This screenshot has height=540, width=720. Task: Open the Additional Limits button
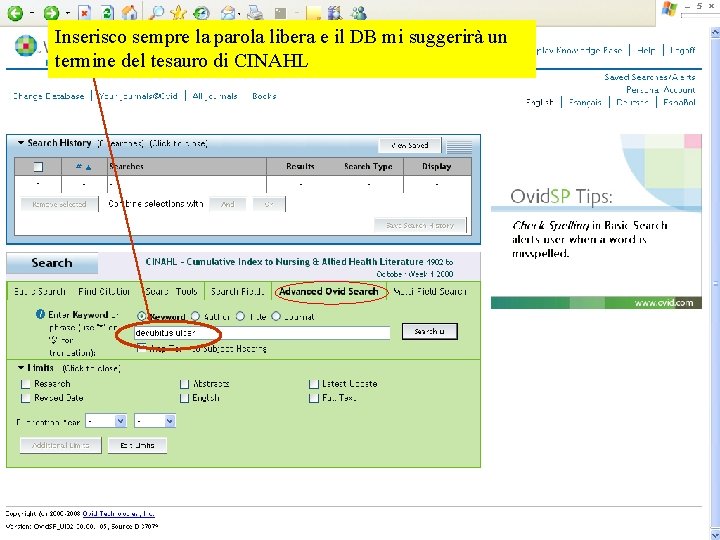(x=61, y=445)
